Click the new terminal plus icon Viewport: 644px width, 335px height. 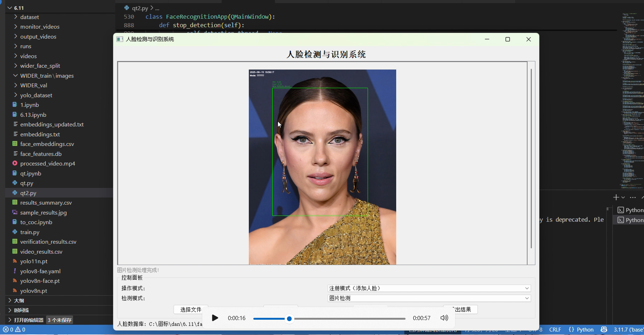point(616,197)
